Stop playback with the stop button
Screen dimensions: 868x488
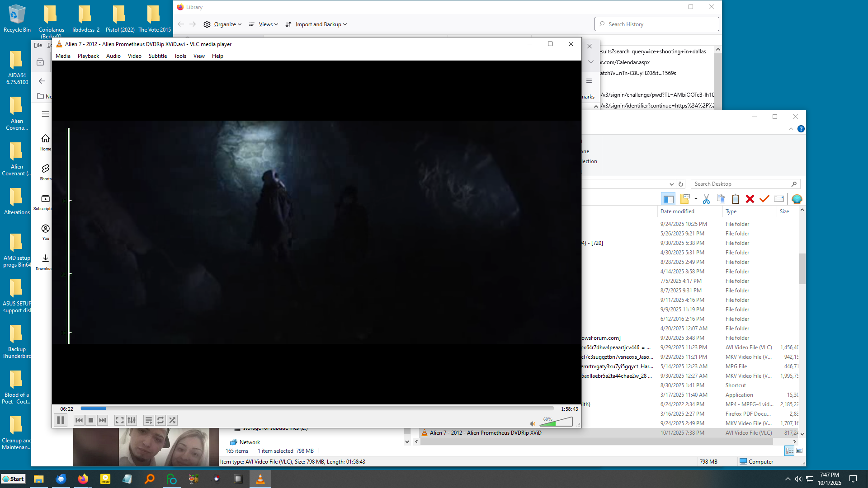91,420
